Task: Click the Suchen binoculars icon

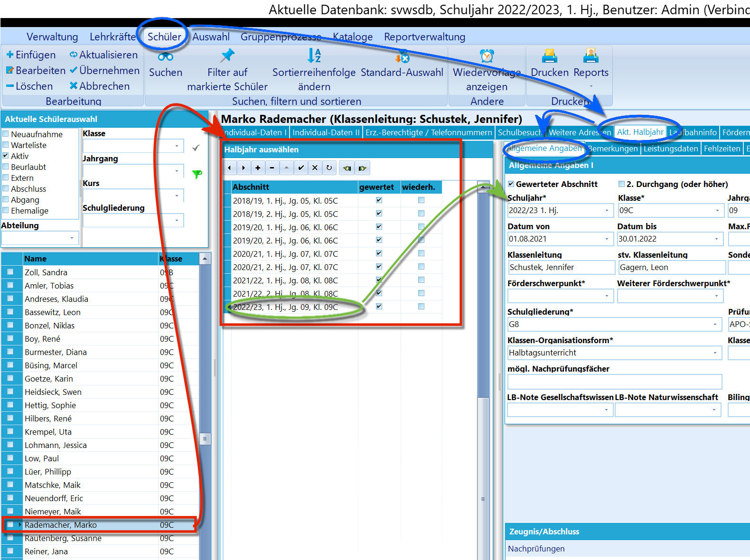Action: tap(166, 57)
